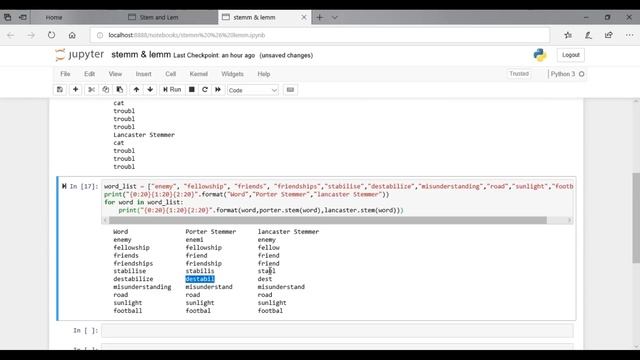Screen dimensions: 640x360
Task: Click the page vertical scrollbar thumb
Action: [636, 218]
